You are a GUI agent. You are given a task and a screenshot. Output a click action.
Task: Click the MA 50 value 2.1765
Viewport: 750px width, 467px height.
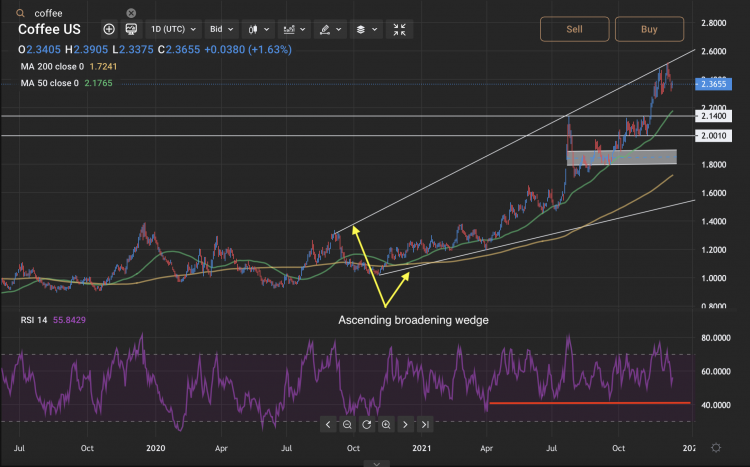point(99,83)
